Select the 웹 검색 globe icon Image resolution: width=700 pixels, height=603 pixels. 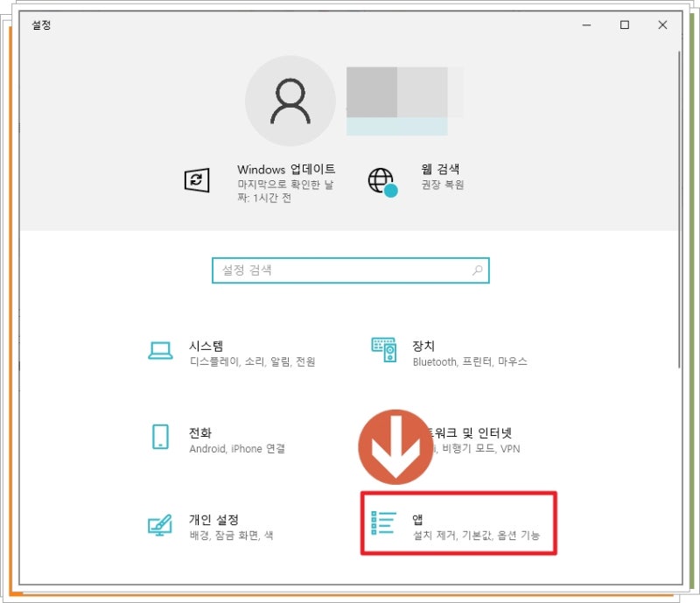click(381, 179)
